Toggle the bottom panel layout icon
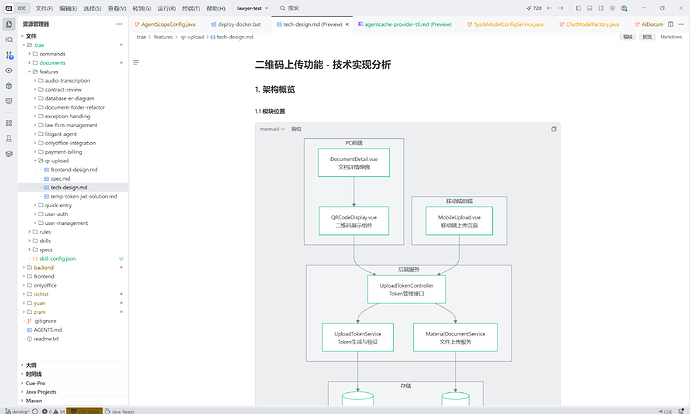This screenshot has width=690, height=414. (x=590, y=8)
